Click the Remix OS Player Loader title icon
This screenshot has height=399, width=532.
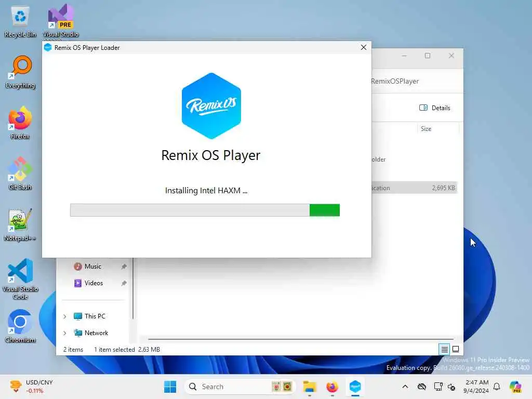coord(48,47)
